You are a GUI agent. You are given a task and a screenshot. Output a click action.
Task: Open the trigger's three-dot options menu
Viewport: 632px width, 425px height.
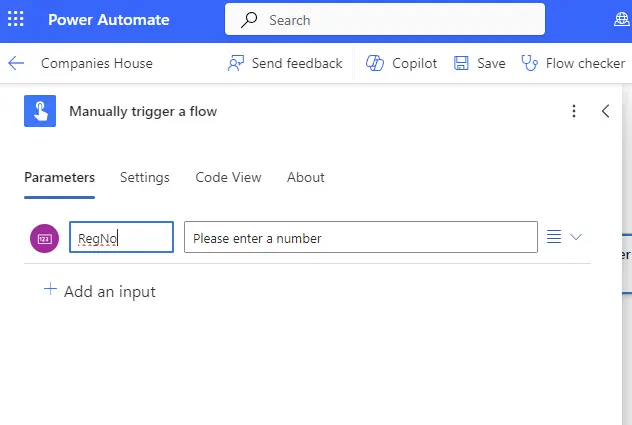574,111
